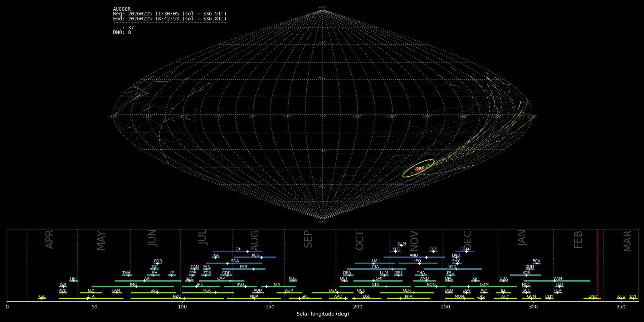Click the LEO shower label in timeline
This screenshot has width=644, height=322.
point(417,261)
